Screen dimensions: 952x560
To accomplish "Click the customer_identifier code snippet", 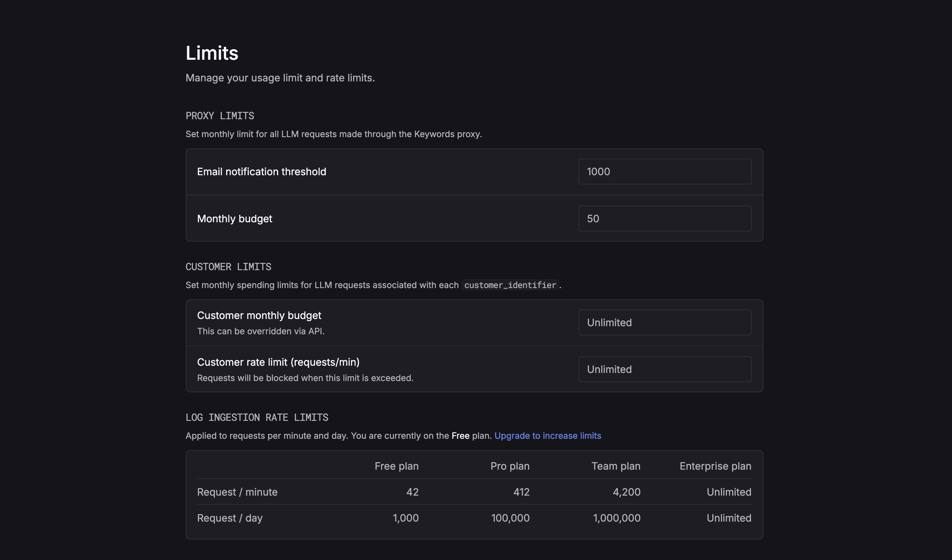I will 510,285.
